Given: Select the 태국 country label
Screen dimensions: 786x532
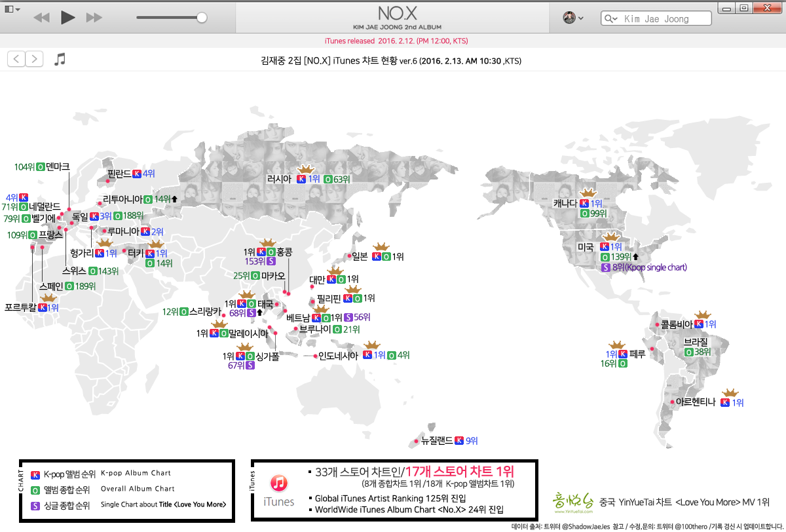Looking at the screenshot, I should click(x=265, y=304).
